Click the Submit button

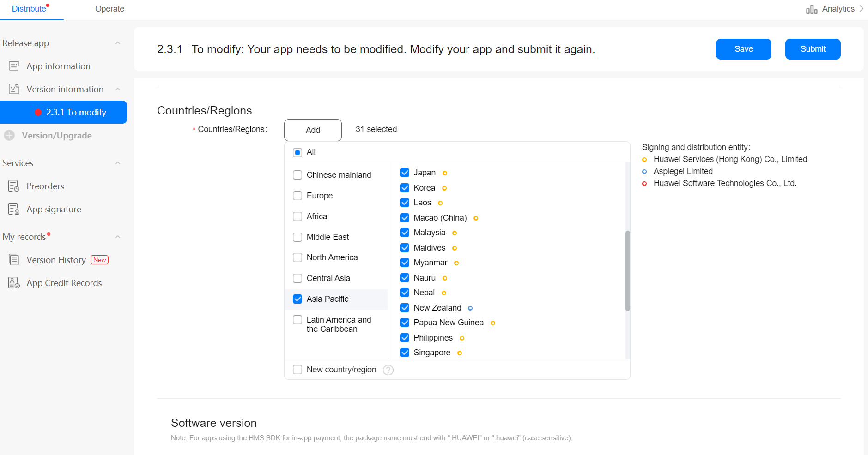(x=813, y=49)
